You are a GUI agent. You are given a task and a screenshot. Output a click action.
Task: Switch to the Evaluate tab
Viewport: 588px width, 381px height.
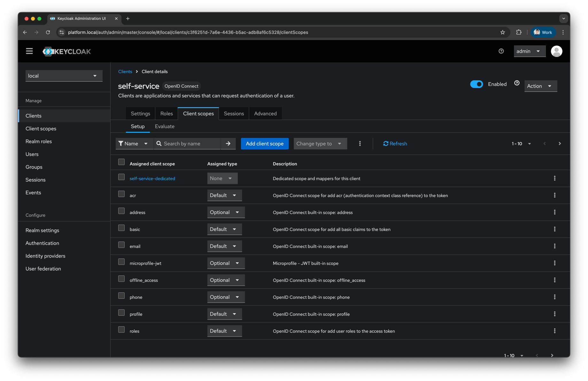pyautogui.click(x=165, y=126)
